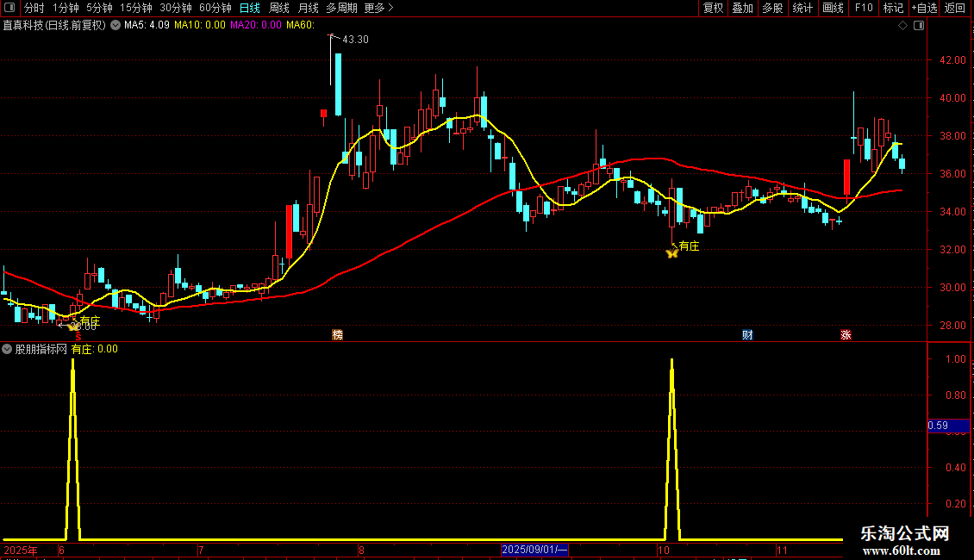
Task: Open 股朋指标网 sub-chart indicator dropdown icon
Action: pos(7,350)
